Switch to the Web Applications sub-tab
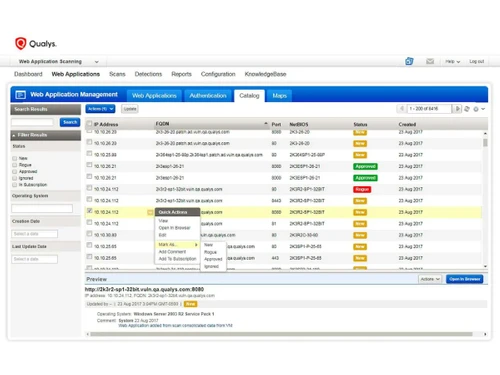This screenshot has height=375, width=500. point(154,96)
